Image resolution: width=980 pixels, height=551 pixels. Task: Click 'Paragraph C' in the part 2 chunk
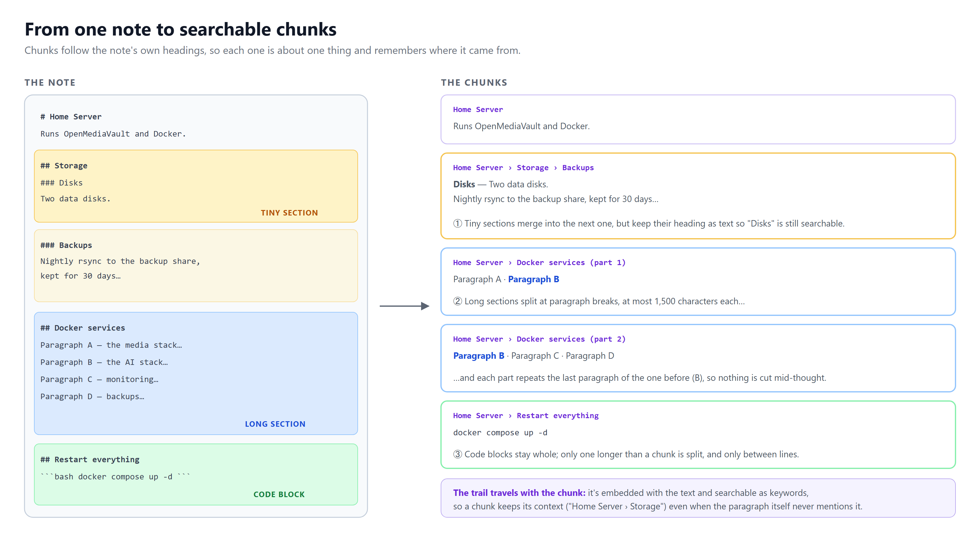pyautogui.click(x=535, y=355)
